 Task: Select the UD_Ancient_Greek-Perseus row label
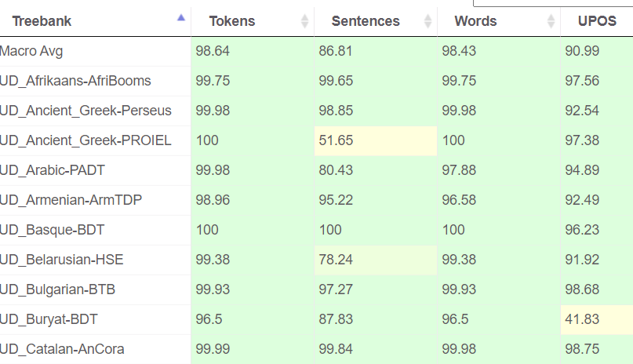(85, 111)
